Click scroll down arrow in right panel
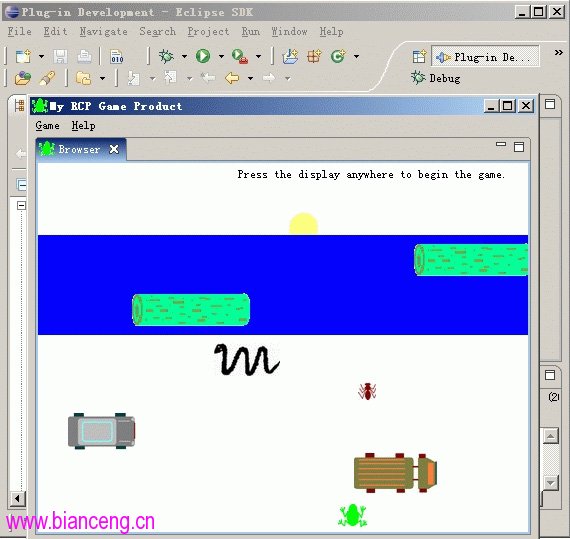This screenshot has height=539, width=570. pos(551,483)
